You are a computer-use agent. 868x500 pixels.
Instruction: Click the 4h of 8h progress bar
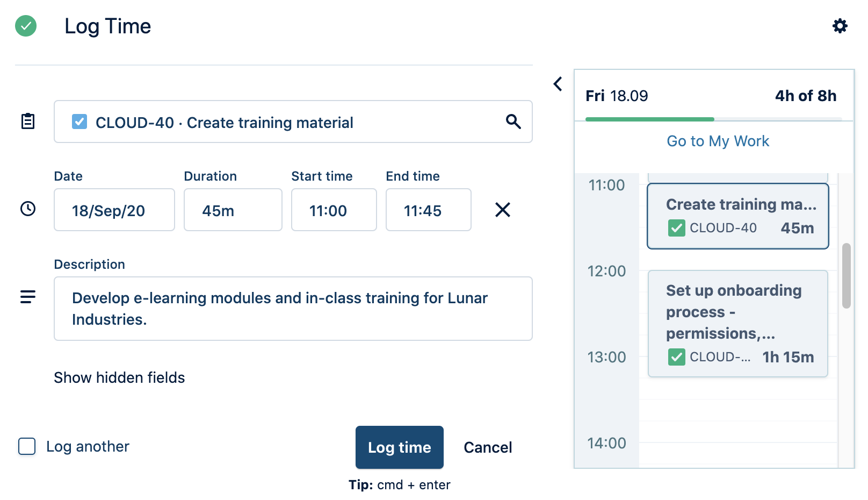click(x=713, y=119)
